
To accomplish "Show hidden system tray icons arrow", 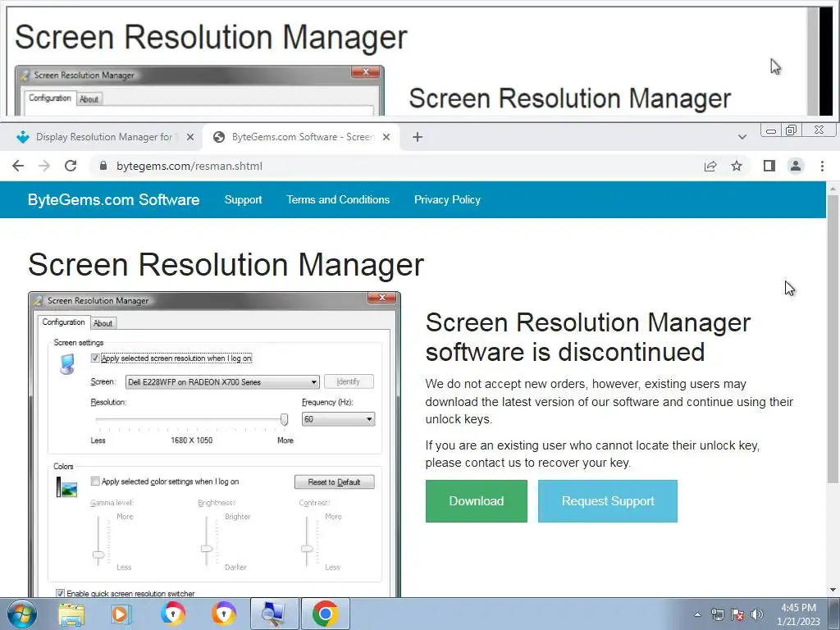I will pos(697,614).
